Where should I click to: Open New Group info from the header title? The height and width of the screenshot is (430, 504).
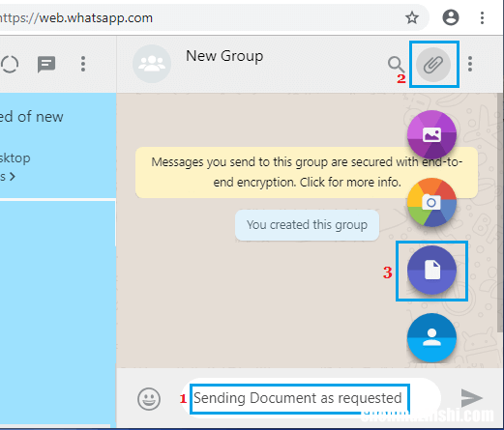pyautogui.click(x=224, y=56)
